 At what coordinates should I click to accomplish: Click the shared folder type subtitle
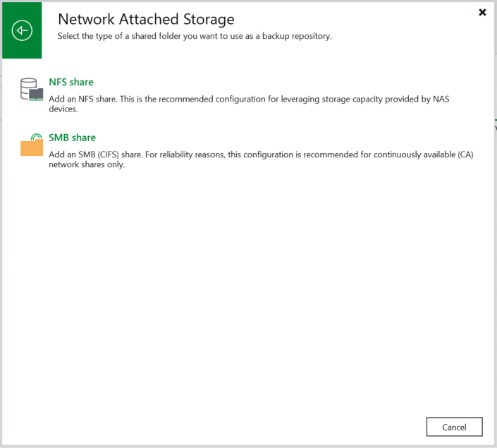click(x=195, y=36)
